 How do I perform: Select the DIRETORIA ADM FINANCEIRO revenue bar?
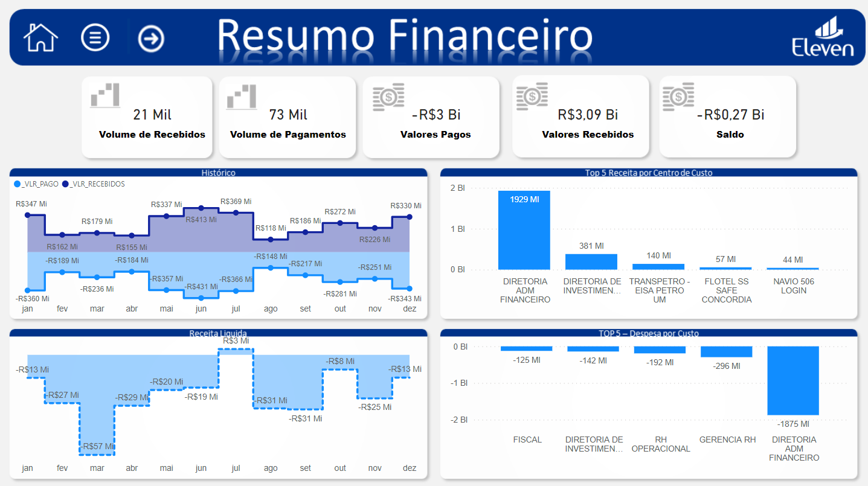coord(524,230)
